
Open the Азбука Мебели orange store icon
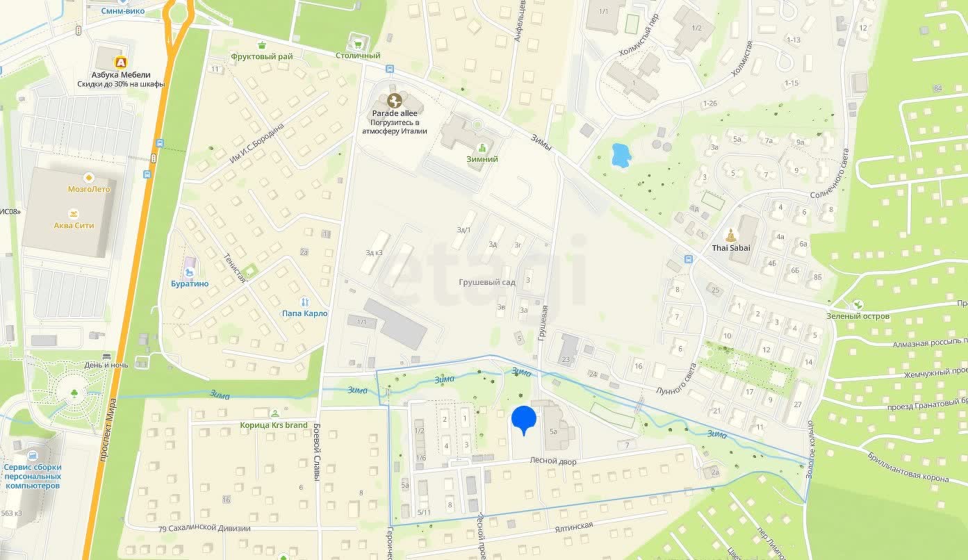point(122,62)
